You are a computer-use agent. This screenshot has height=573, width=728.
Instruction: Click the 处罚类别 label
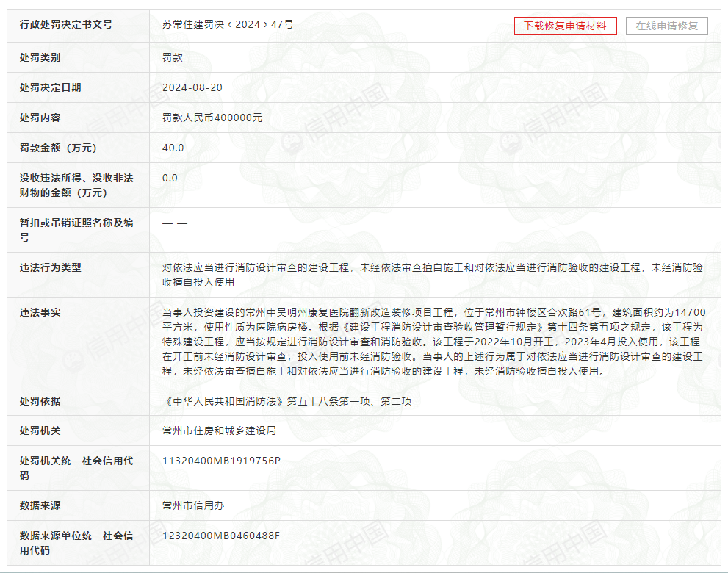(x=40, y=57)
